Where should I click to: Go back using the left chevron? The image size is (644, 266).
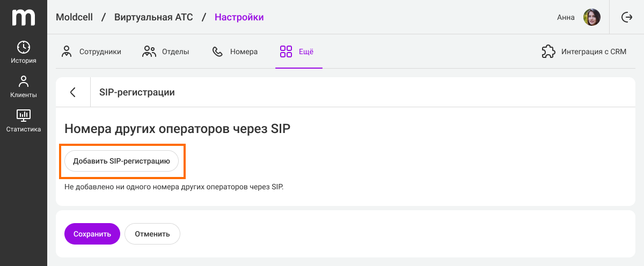[x=72, y=92]
